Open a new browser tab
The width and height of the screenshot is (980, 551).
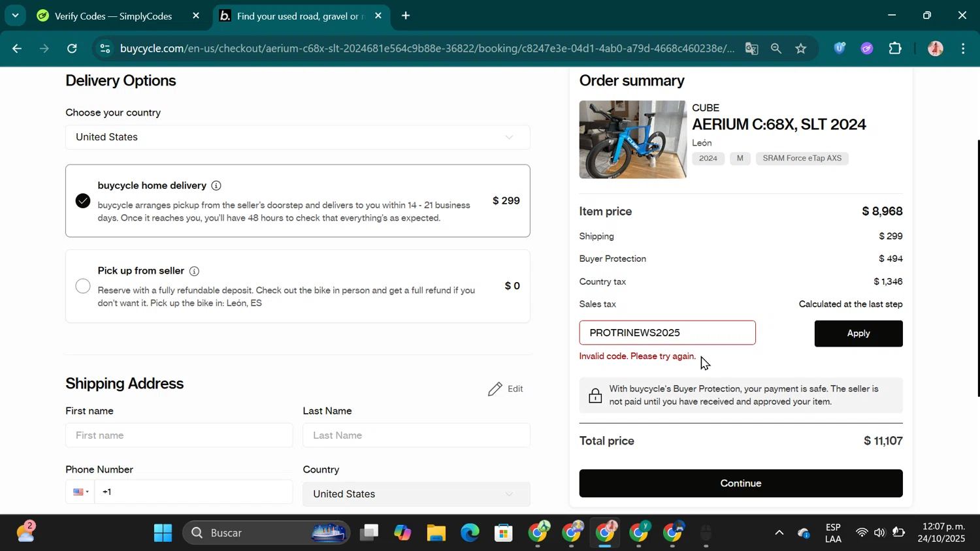point(406,16)
